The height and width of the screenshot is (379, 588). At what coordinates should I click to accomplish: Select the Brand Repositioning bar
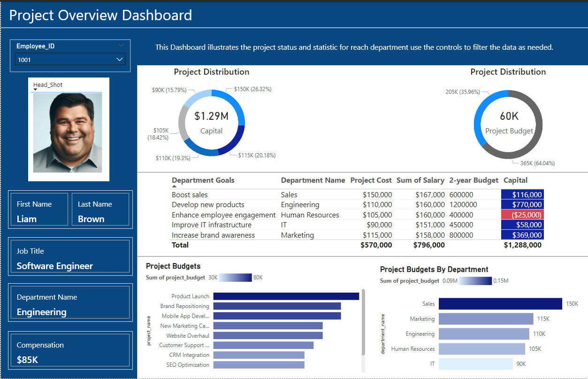point(277,306)
